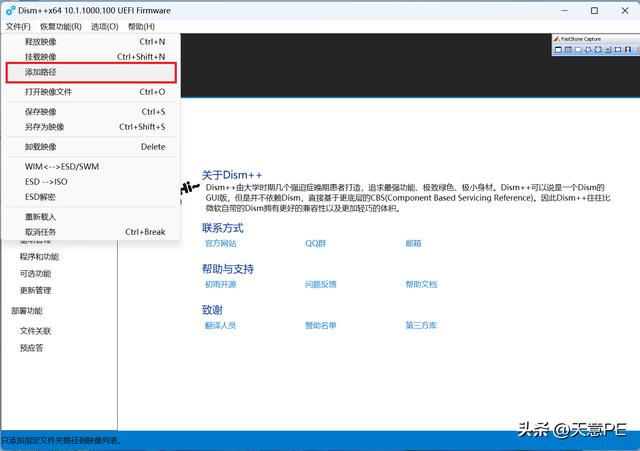Viewport: 640px width, 451px height.
Task: Select 添加路径 in File menu
Action: [91, 72]
